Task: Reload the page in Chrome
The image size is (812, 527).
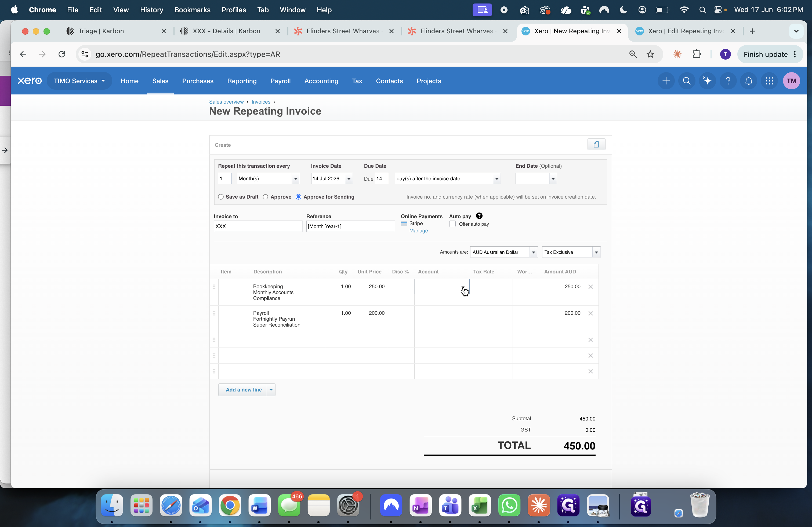Action: pyautogui.click(x=62, y=54)
